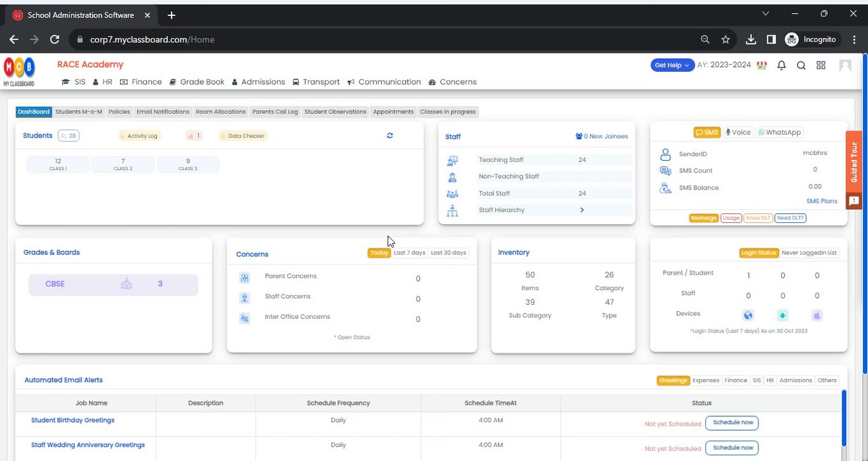The image size is (868, 461).
Task: Bookmark this page with star icon
Action: click(725, 40)
